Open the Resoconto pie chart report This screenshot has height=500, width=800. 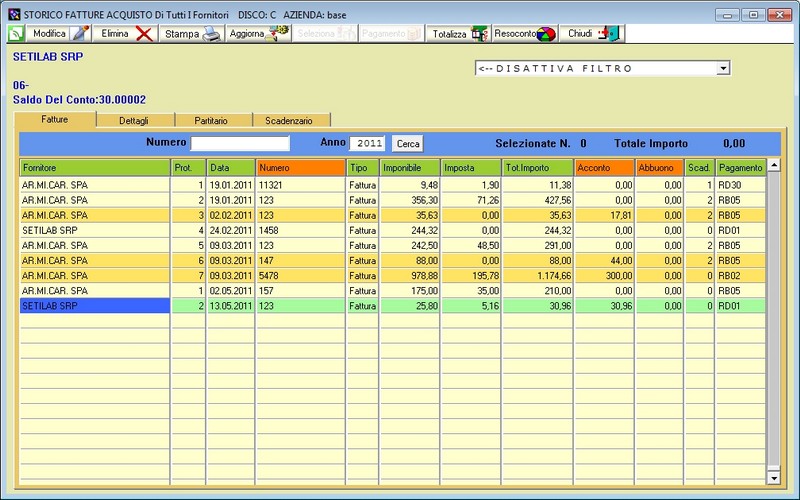coord(525,34)
